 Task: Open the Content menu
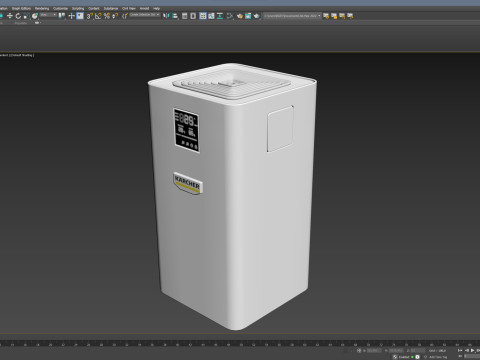pos(94,8)
